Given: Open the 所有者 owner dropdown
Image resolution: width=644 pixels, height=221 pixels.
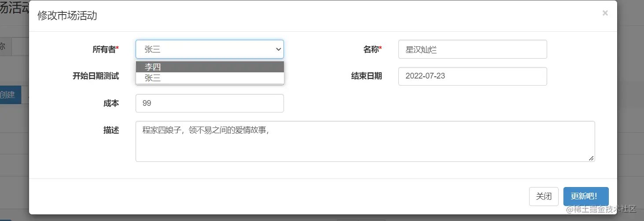Looking at the screenshot, I should [210, 49].
